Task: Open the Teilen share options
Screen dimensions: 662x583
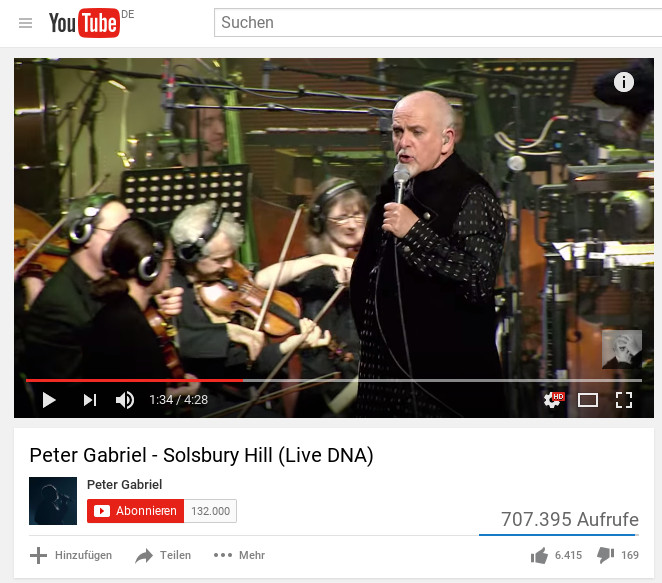Action: pos(163,555)
